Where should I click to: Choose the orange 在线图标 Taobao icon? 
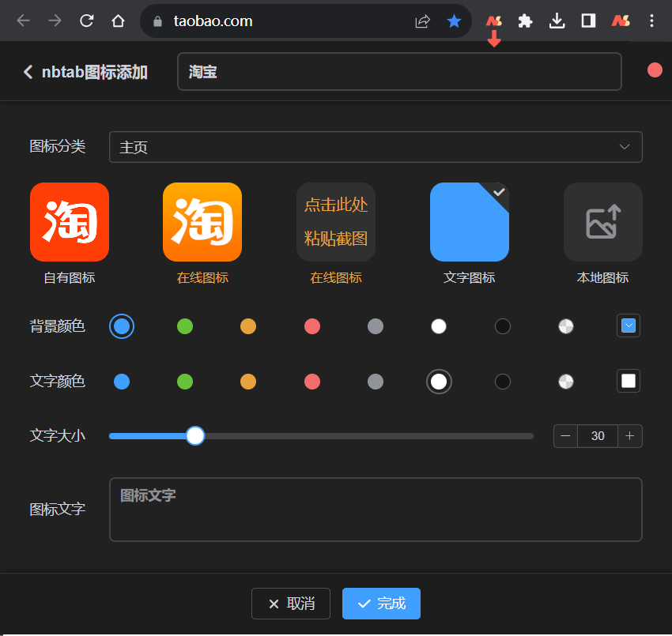pyautogui.click(x=202, y=222)
